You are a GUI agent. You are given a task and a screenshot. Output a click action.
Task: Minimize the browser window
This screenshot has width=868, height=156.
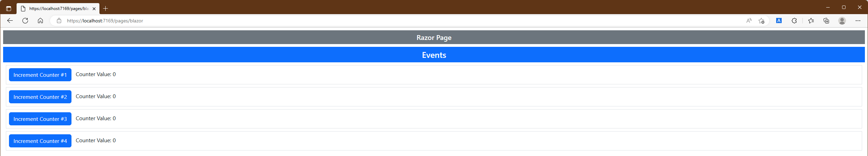tap(828, 7)
